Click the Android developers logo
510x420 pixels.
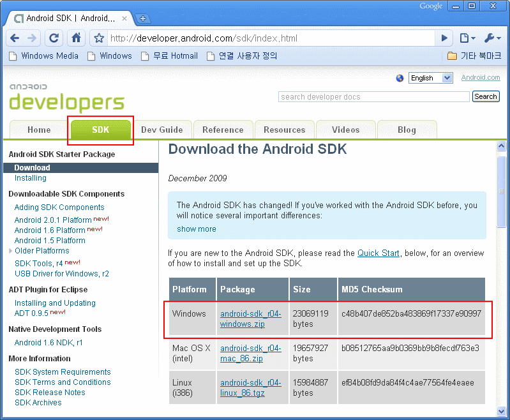pos(66,98)
